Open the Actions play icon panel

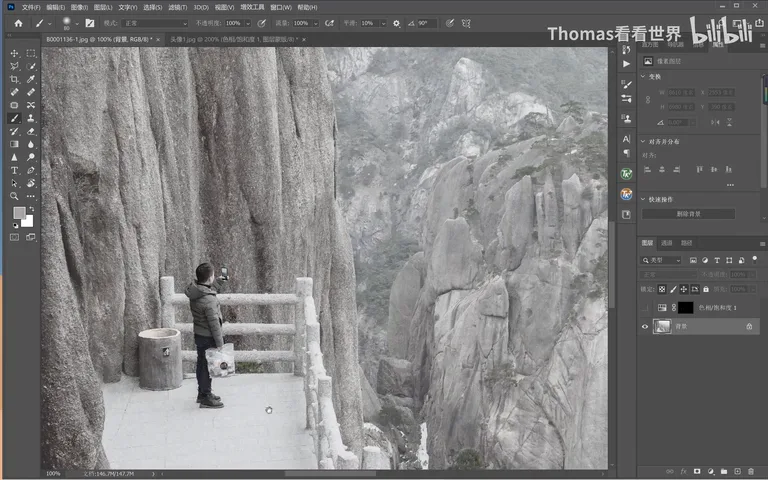[626, 64]
